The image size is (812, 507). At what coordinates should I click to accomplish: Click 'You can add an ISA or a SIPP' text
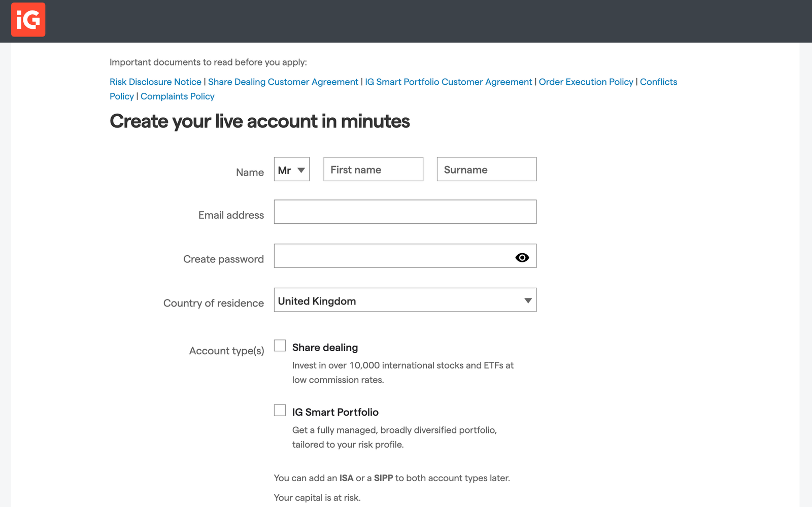tap(333, 478)
